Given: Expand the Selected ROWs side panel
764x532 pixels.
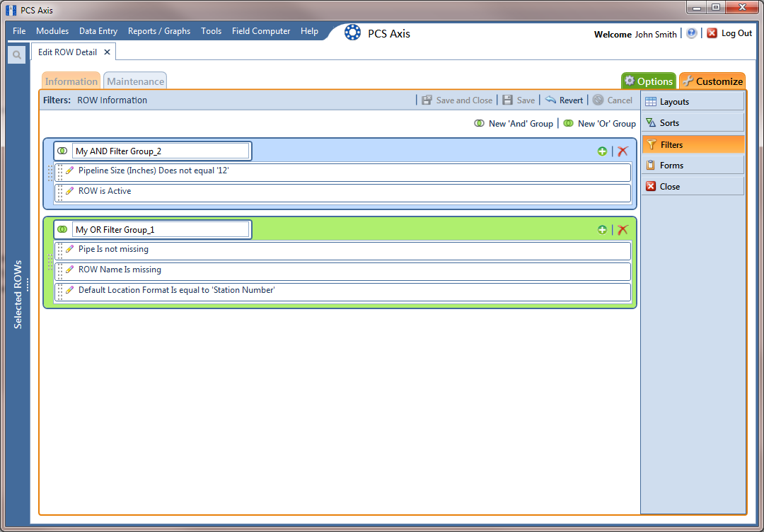Looking at the screenshot, I should 18,294.
